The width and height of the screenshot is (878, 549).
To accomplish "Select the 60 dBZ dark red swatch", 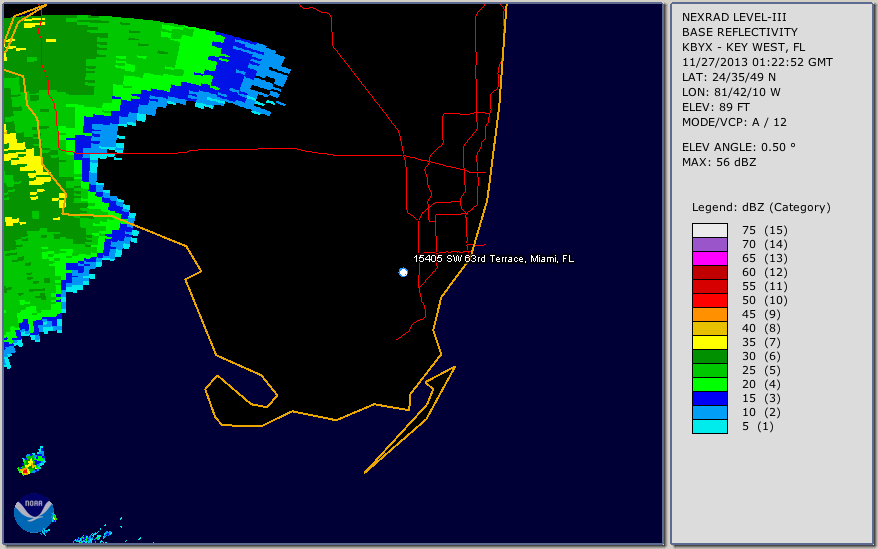I will click(710, 272).
